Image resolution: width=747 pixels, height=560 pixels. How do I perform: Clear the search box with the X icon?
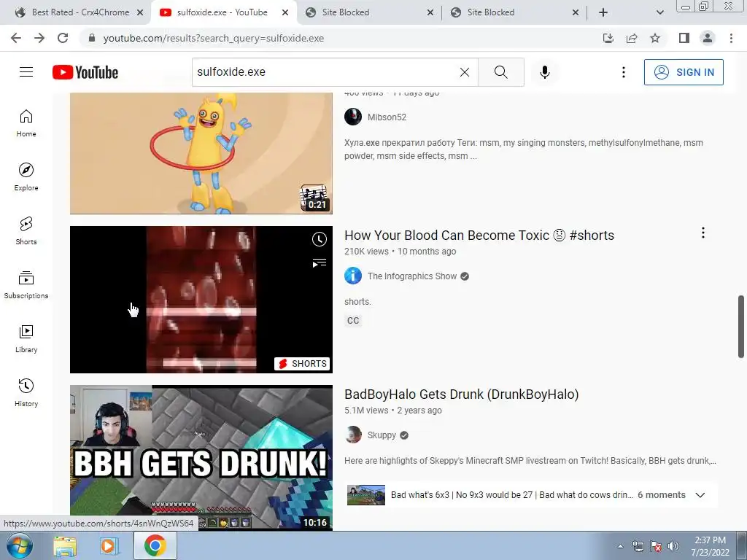[465, 72]
